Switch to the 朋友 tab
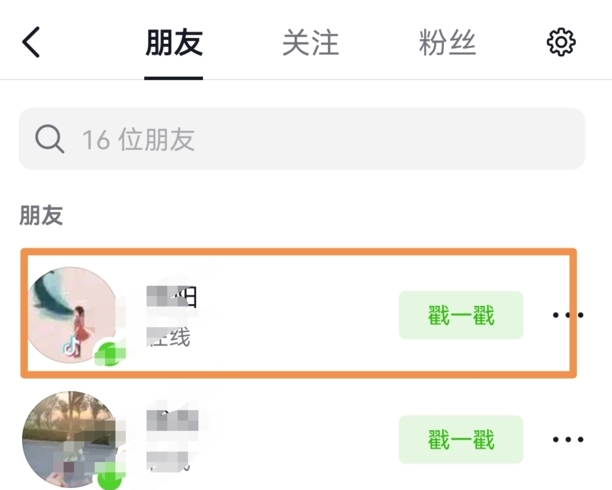This screenshot has height=490, width=612. click(174, 42)
